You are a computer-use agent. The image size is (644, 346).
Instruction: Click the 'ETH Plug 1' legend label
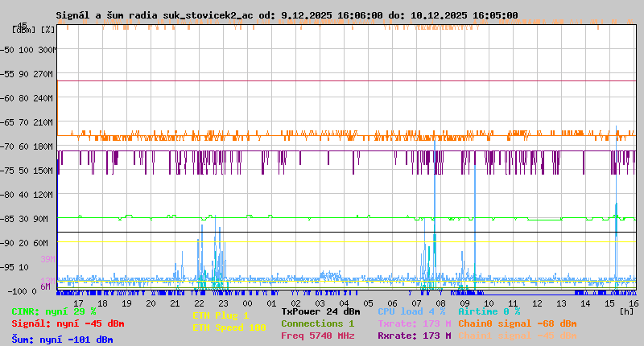click(221, 316)
